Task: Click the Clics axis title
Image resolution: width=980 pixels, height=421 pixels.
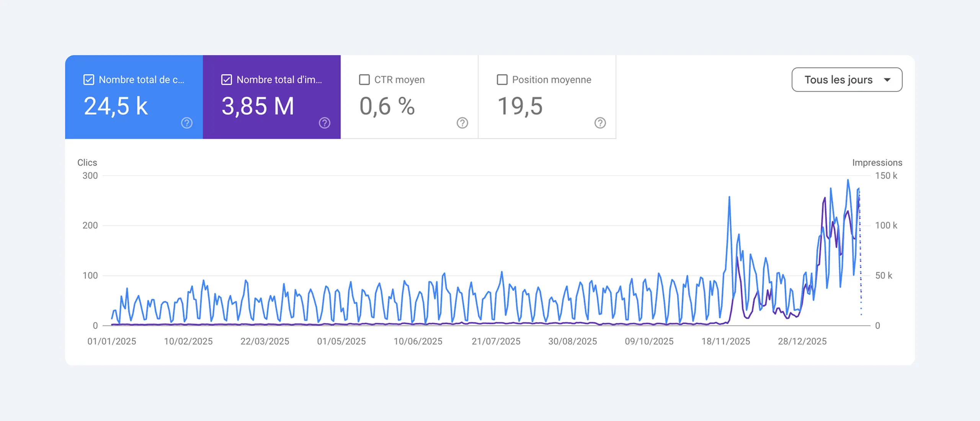Action: (x=87, y=163)
